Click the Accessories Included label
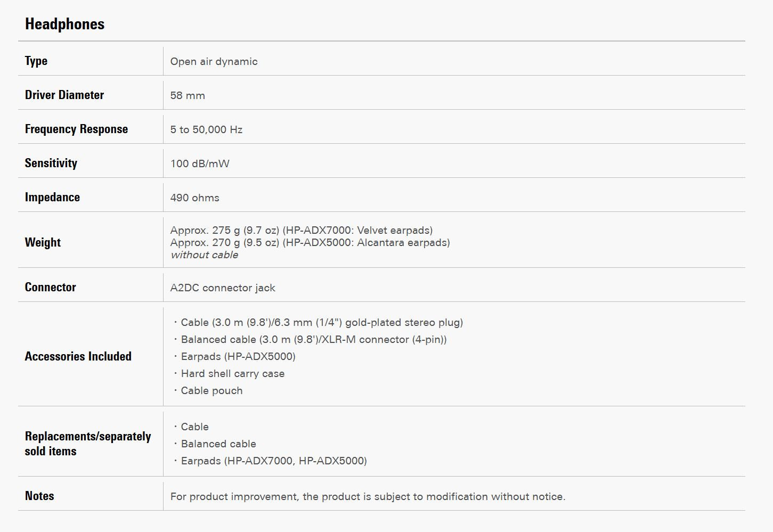Viewport: 773px width, 532px height. click(x=78, y=356)
